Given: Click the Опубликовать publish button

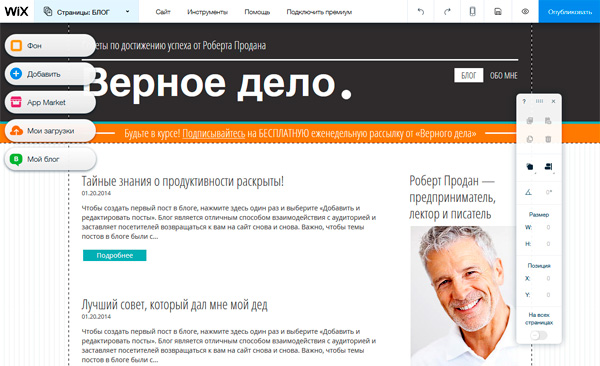Looking at the screenshot, I should tap(569, 11).
